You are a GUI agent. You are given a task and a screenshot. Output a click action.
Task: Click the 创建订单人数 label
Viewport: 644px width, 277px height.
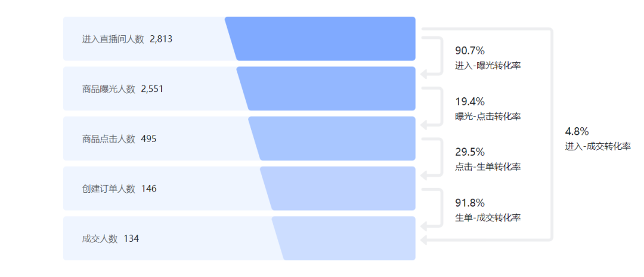109,189
